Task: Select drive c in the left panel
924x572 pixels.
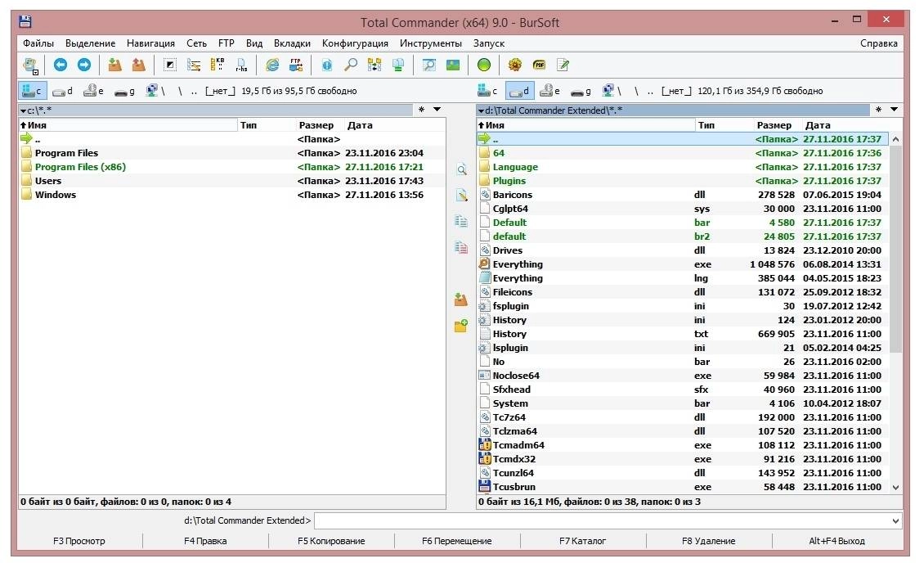Action: (32, 91)
